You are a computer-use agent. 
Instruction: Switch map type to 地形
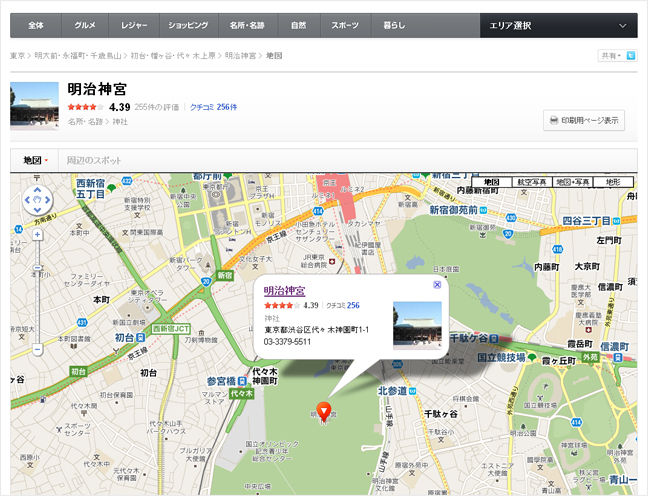[x=613, y=182]
